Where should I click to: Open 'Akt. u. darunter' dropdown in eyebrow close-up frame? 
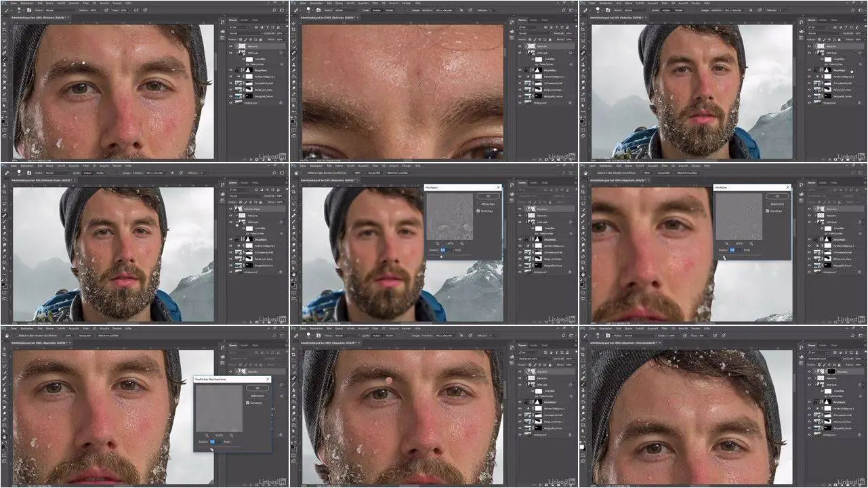445,10
